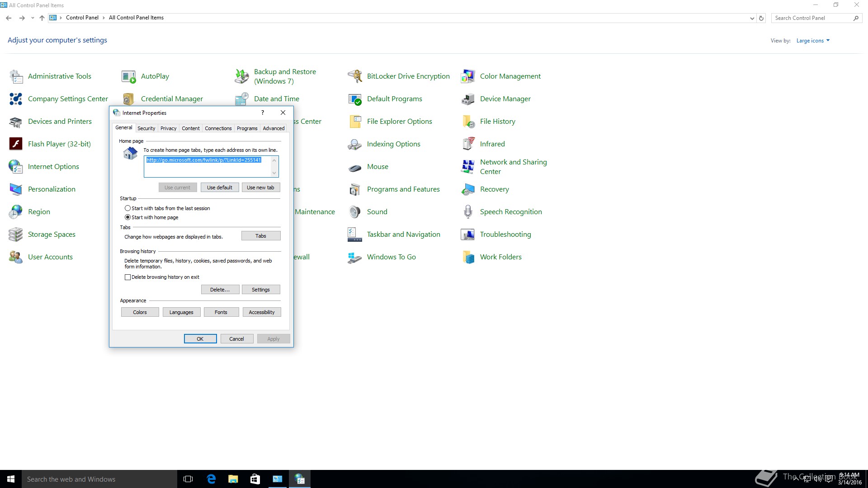The image size is (868, 488).
Task: Expand the address bar history dropdown
Action: (x=752, y=19)
